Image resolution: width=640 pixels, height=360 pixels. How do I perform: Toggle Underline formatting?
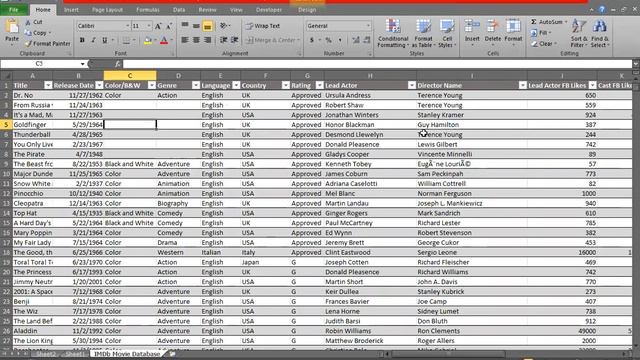pos(104,40)
